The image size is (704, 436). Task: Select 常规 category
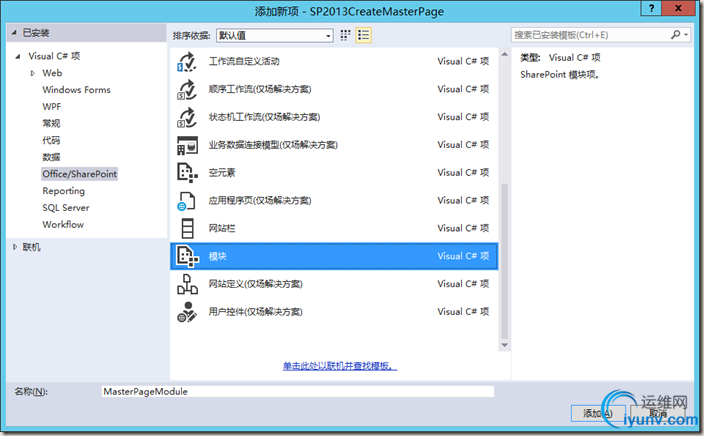51,123
